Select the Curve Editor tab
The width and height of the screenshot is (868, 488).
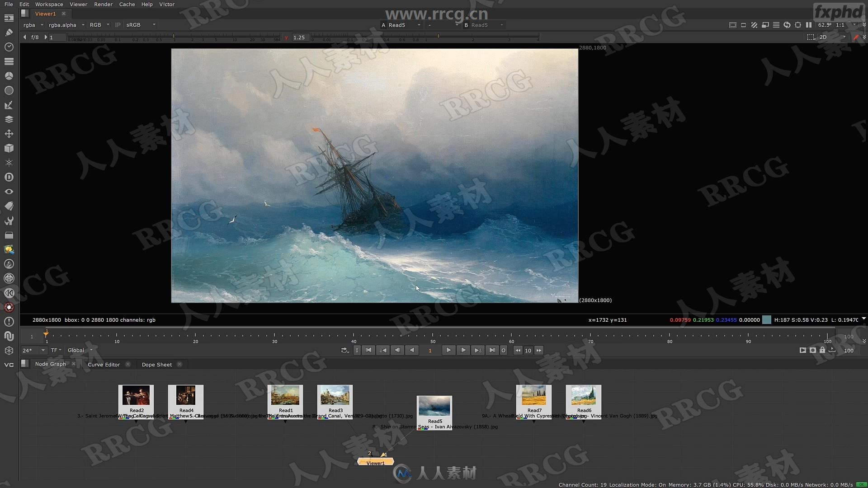coord(104,364)
